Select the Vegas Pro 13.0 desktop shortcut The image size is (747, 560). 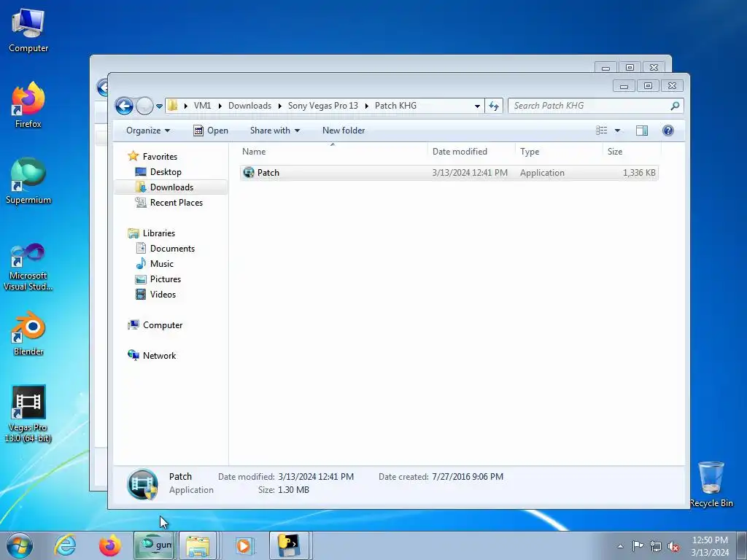[x=28, y=414]
